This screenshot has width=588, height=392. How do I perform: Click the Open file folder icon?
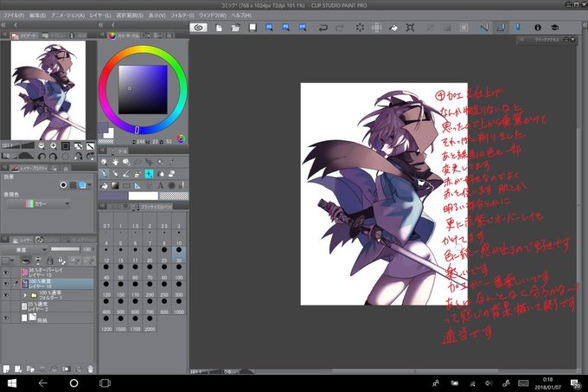(235, 28)
